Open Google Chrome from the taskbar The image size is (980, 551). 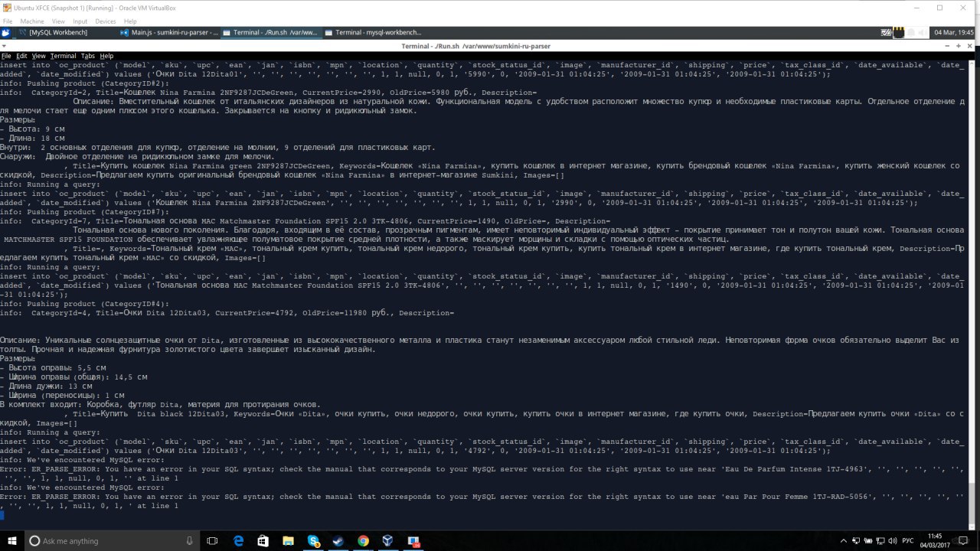(x=363, y=541)
